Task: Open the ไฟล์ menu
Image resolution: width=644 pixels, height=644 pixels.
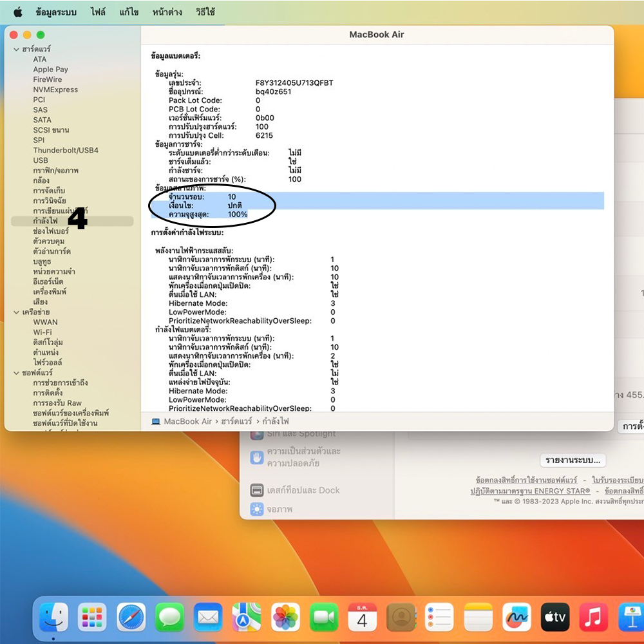Action: click(x=98, y=12)
